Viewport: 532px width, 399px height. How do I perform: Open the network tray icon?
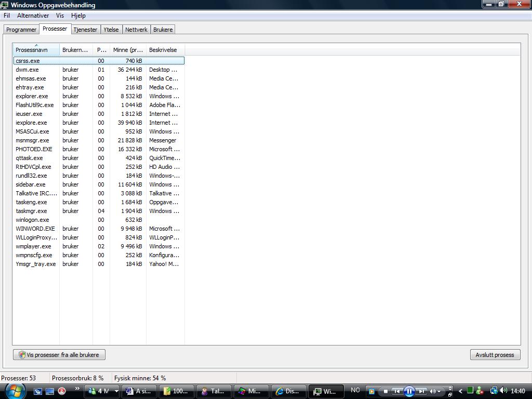tap(494, 391)
